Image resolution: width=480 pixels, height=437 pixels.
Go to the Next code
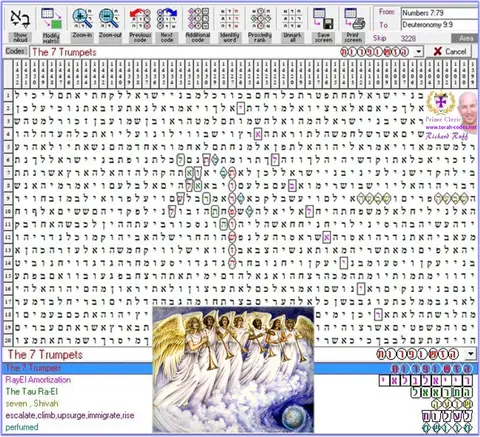tap(167, 19)
